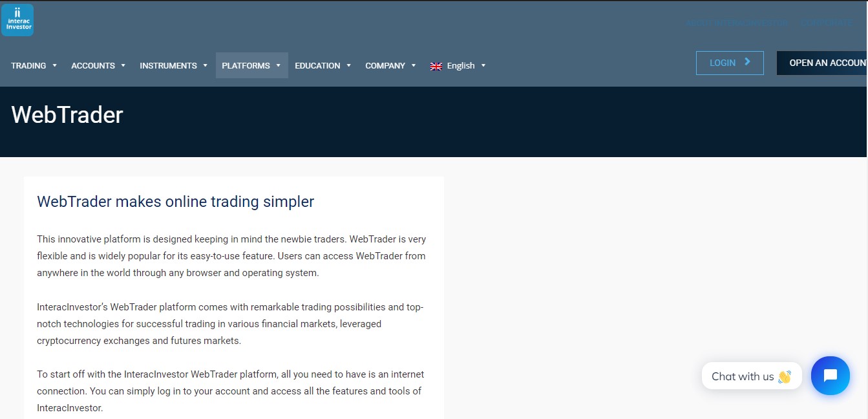
Task: Open the Corporate link
Action: (x=827, y=23)
